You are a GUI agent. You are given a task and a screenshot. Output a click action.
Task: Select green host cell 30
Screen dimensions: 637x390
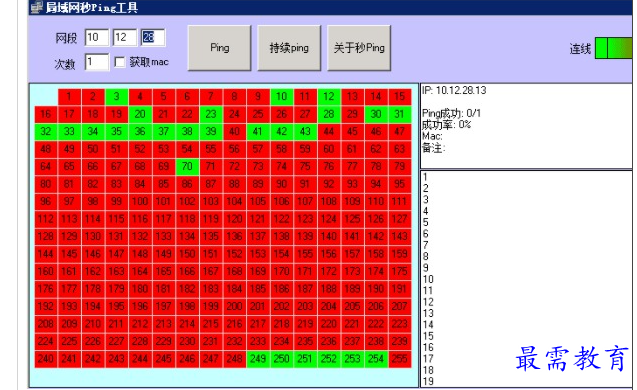(376, 114)
